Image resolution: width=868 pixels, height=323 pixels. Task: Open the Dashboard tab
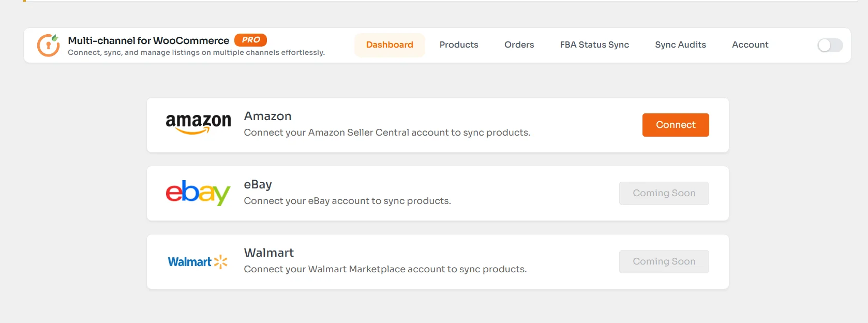point(390,45)
